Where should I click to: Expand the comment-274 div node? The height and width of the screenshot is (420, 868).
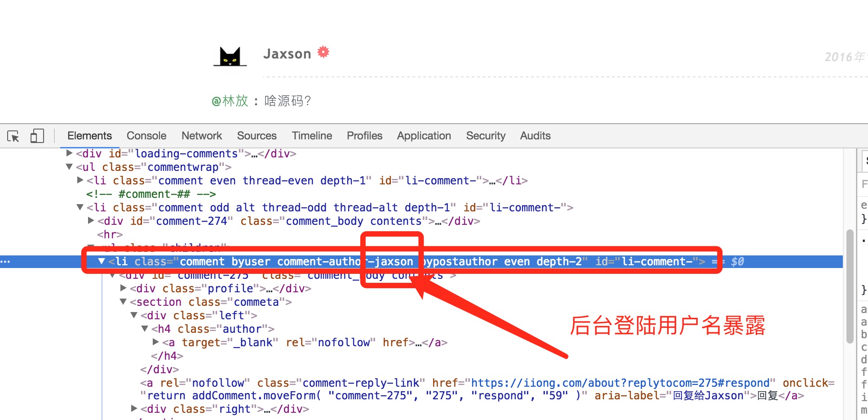point(90,221)
